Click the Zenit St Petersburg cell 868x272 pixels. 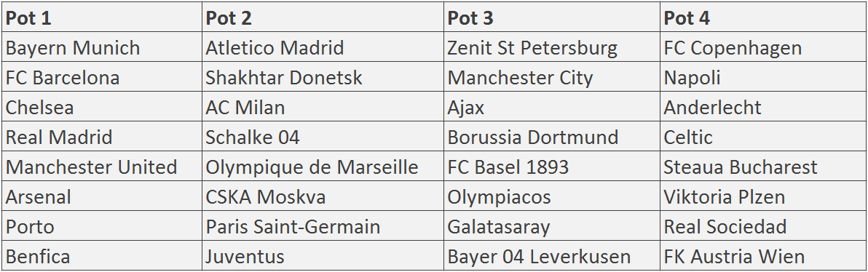tap(552, 47)
